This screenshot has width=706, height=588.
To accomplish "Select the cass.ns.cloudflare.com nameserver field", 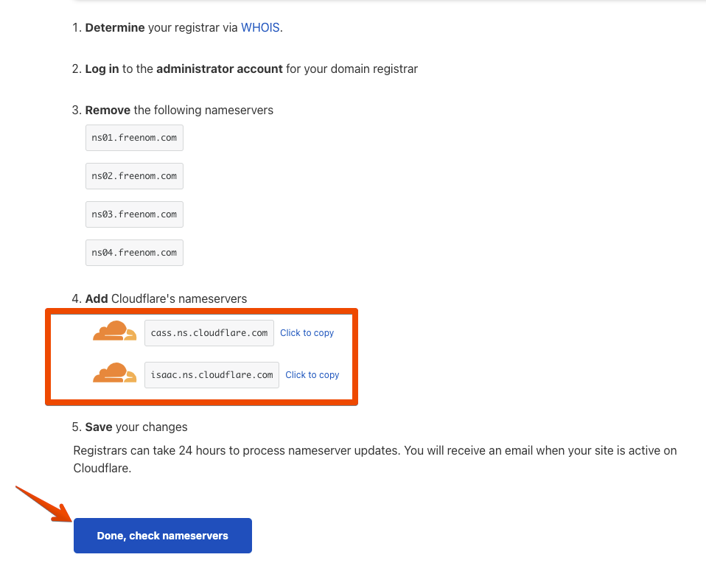I will [209, 333].
